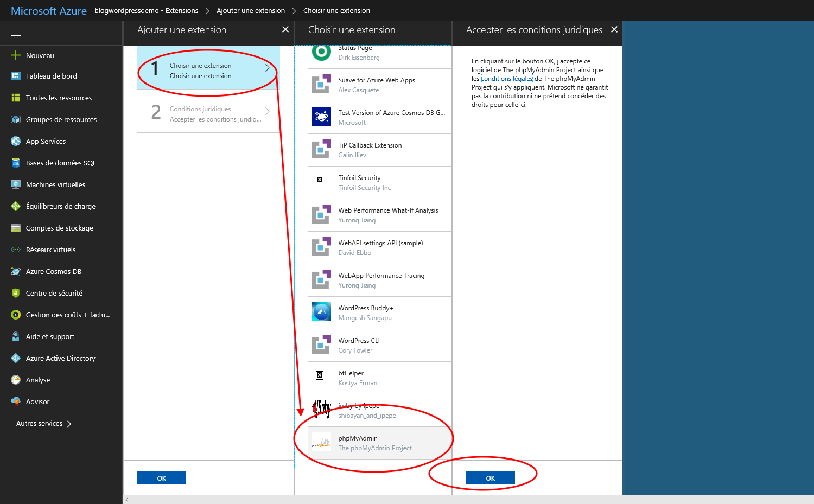Click the Gestion des coûts circle icon
Image resolution: width=814 pixels, height=504 pixels.
[16, 315]
